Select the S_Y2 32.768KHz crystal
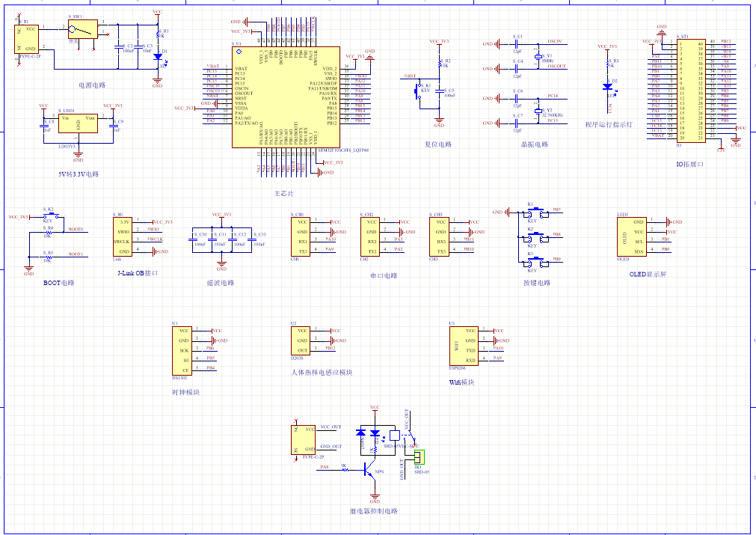The height and width of the screenshot is (535, 756). point(538,111)
